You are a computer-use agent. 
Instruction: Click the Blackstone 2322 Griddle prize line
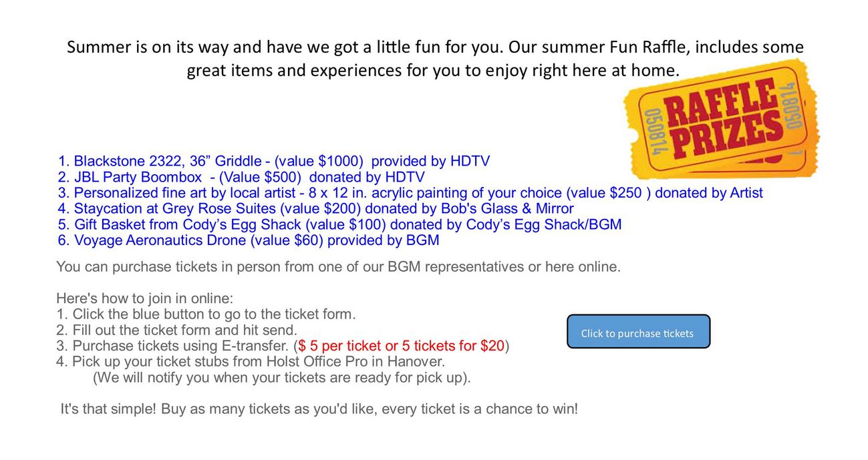[x=274, y=162]
